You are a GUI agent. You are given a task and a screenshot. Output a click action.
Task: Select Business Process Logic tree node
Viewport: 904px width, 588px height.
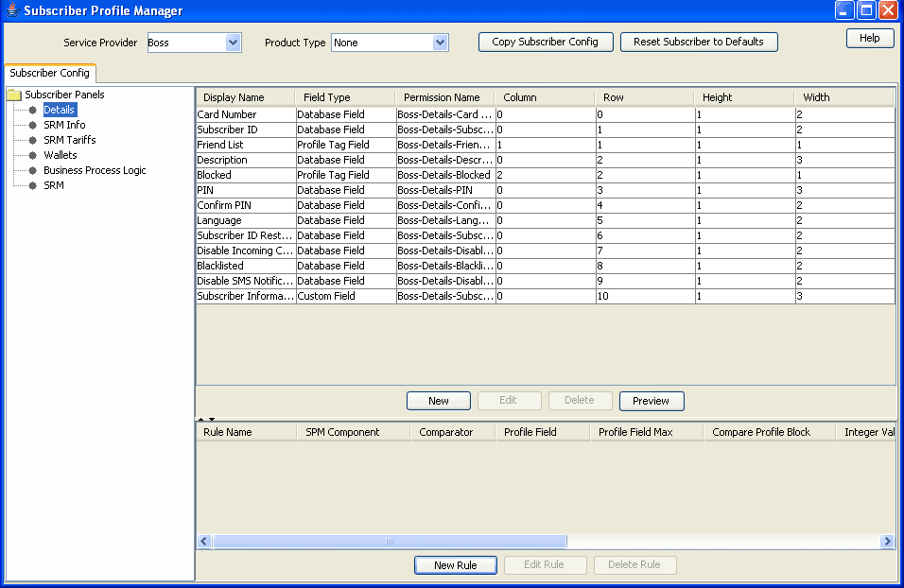(x=95, y=170)
